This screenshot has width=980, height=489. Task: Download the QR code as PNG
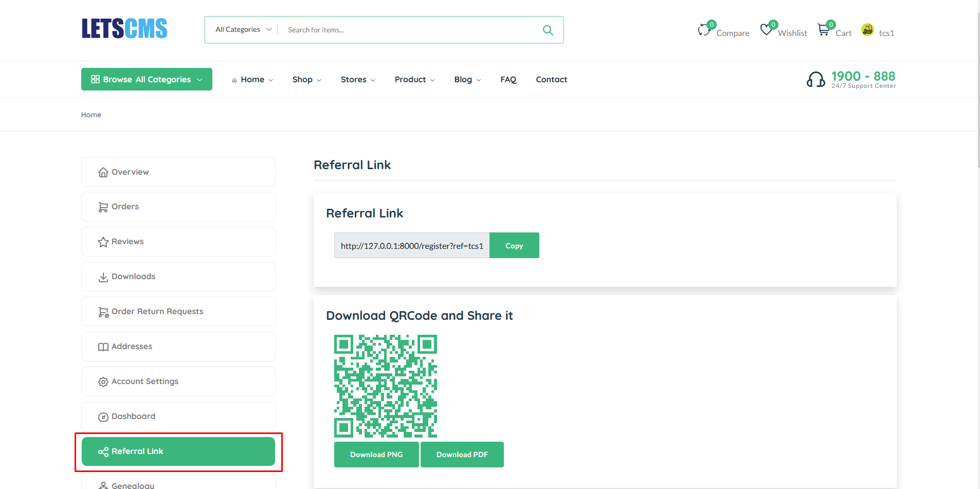click(376, 454)
